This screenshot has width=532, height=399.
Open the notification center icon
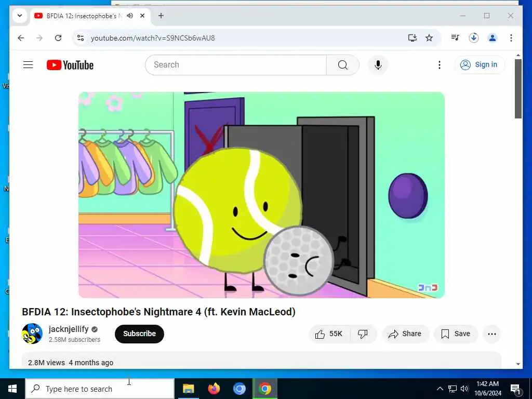click(x=515, y=389)
